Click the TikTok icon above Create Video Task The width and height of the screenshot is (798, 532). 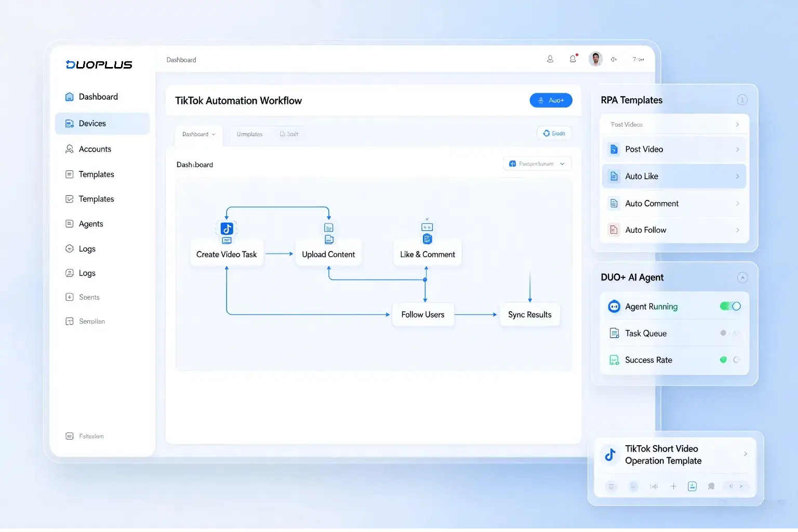(227, 229)
